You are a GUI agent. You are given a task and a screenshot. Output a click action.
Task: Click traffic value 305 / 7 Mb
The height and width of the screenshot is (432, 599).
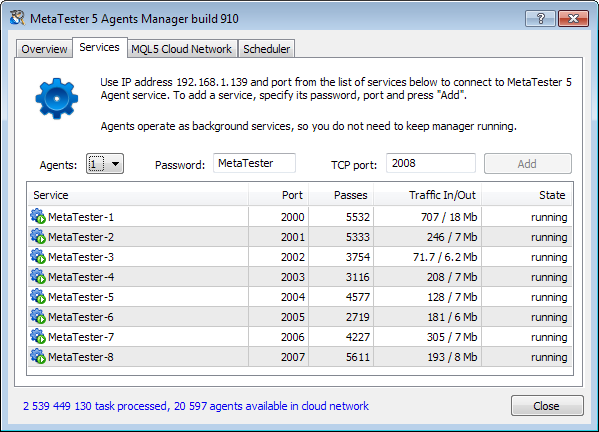click(452, 337)
